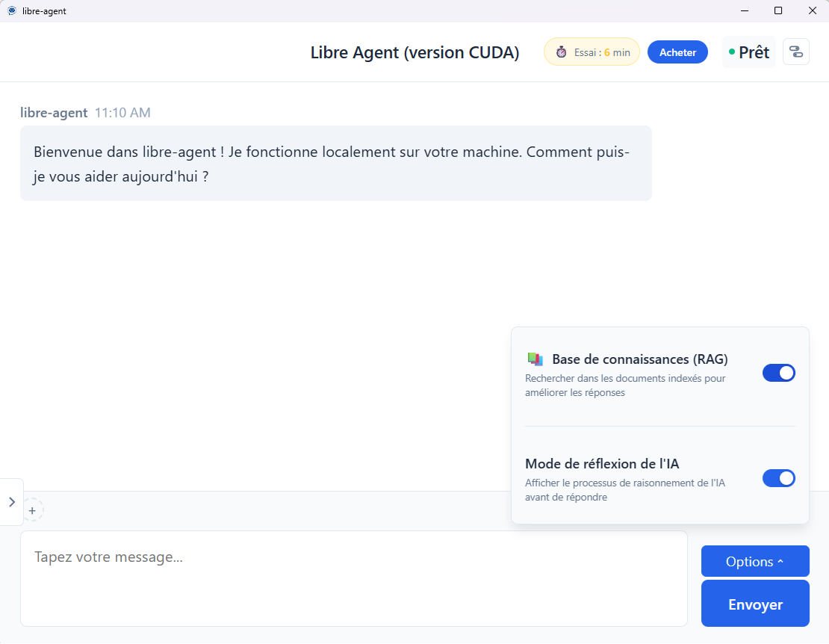
Task: Click the green status dot next to Prêt
Action: 732,52
